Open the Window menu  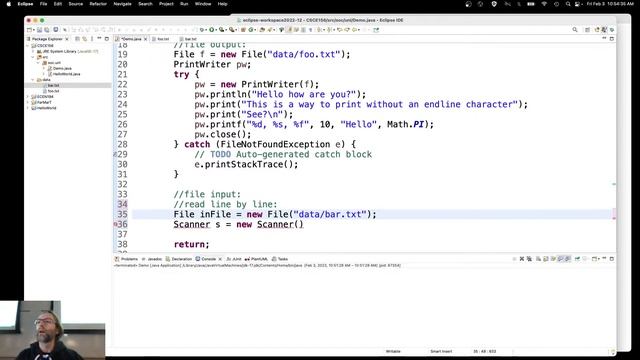coord(203,4)
